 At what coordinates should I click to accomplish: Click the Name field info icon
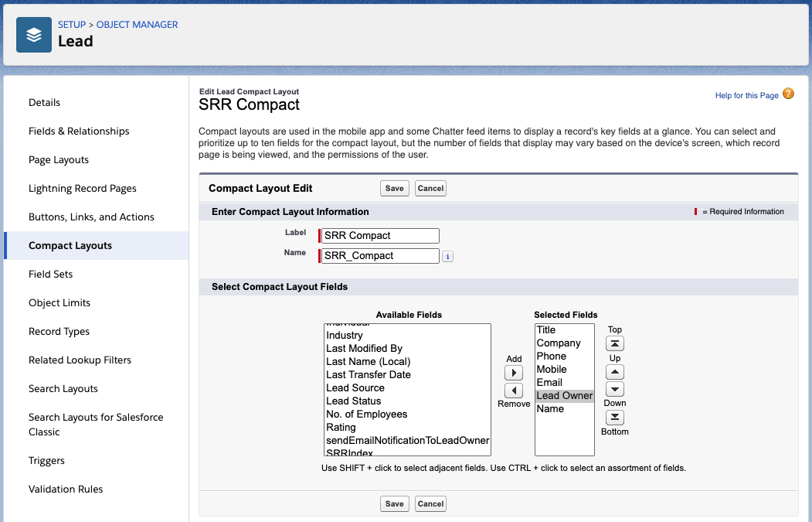click(x=447, y=256)
